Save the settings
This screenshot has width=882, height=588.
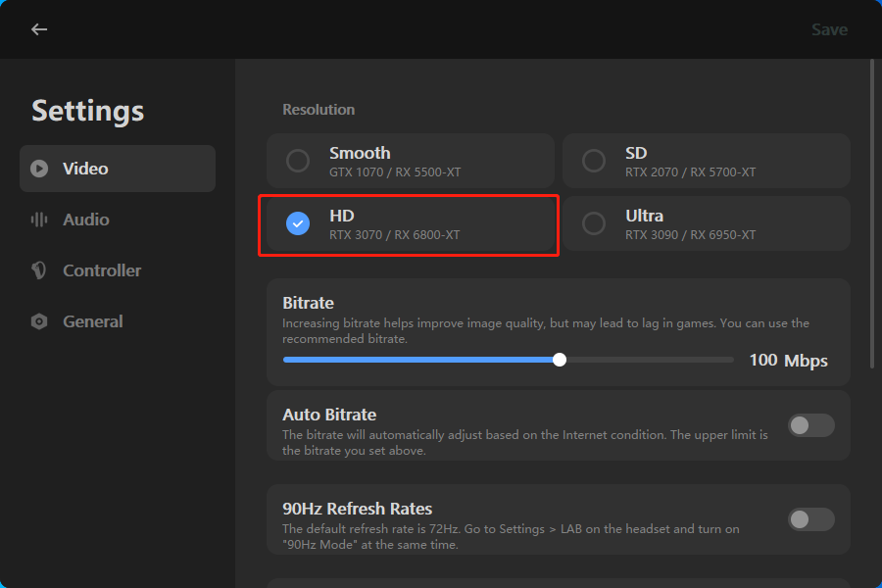tap(829, 29)
